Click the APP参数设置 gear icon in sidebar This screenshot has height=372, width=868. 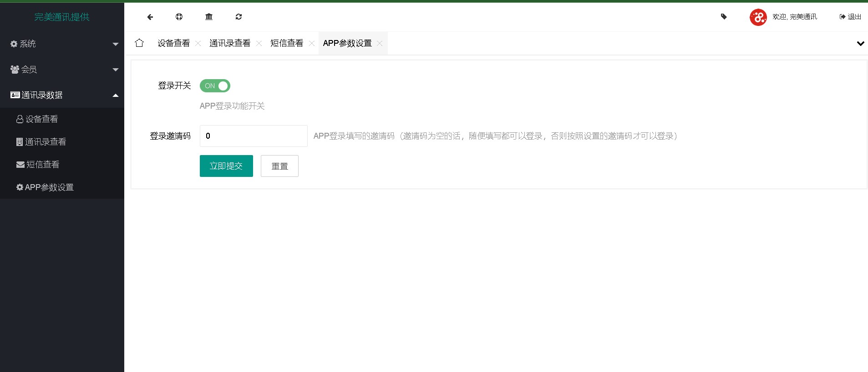pos(20,187)
